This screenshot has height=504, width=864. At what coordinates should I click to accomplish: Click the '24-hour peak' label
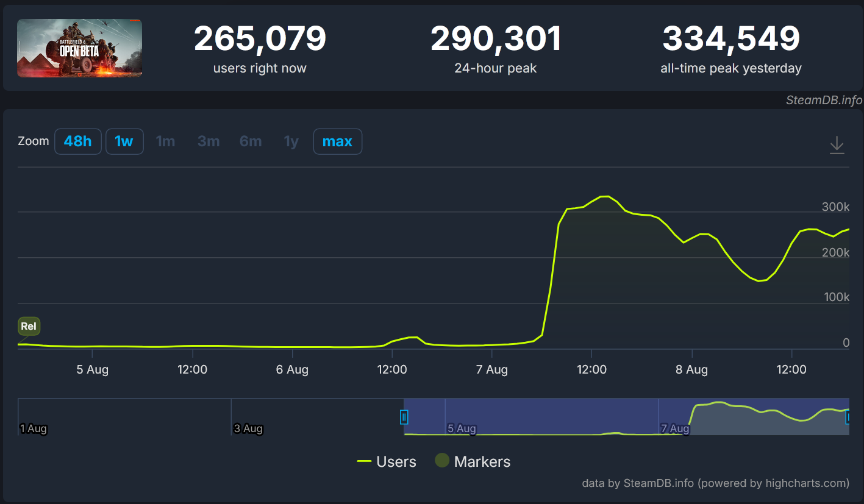pos(496,68)
